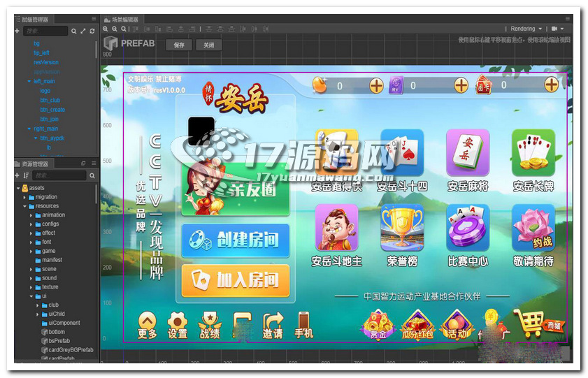Add a new node in the hierarchy panel
Screen dimensions: 588x378
pyautogui.click(x=17, y=31)
